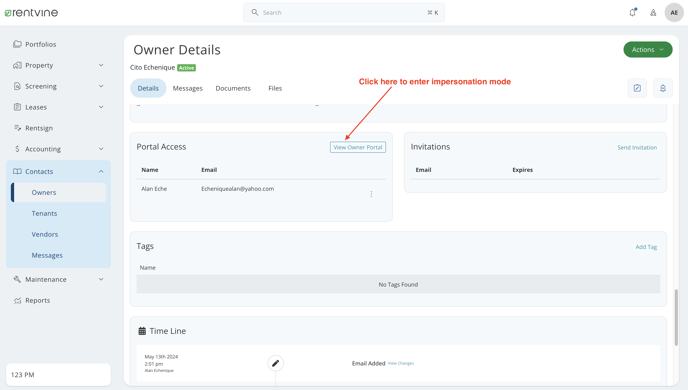Switch to the Details tab

[148, 88]
